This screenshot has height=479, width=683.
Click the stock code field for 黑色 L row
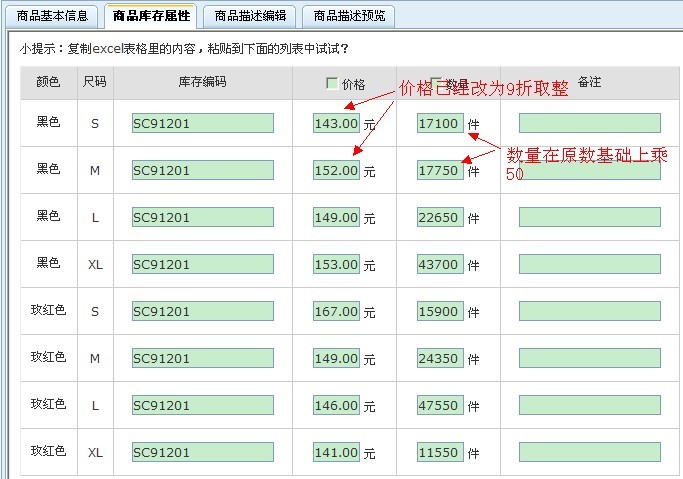point(202,217)
